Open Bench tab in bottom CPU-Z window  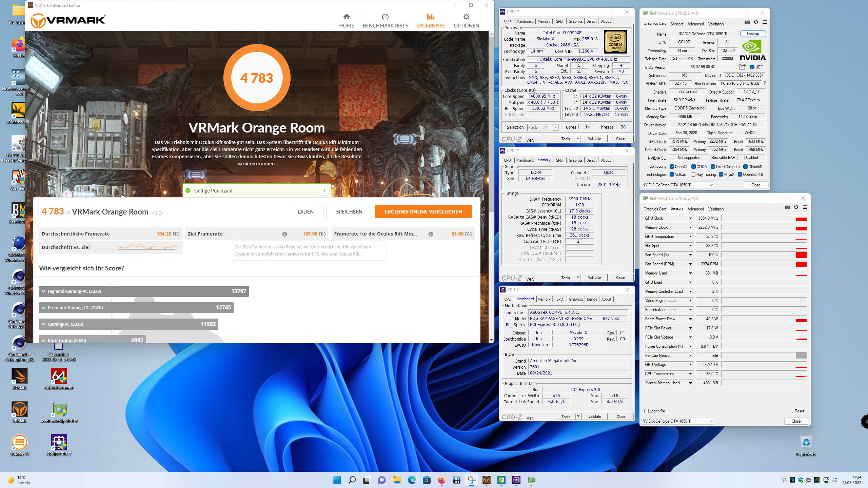[x=592, y=299]
